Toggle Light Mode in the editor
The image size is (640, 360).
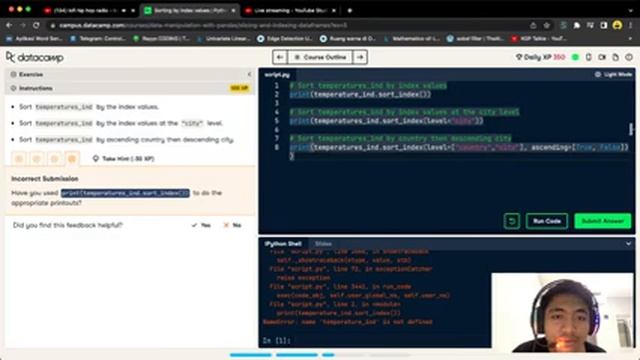[x=613, y=74]
